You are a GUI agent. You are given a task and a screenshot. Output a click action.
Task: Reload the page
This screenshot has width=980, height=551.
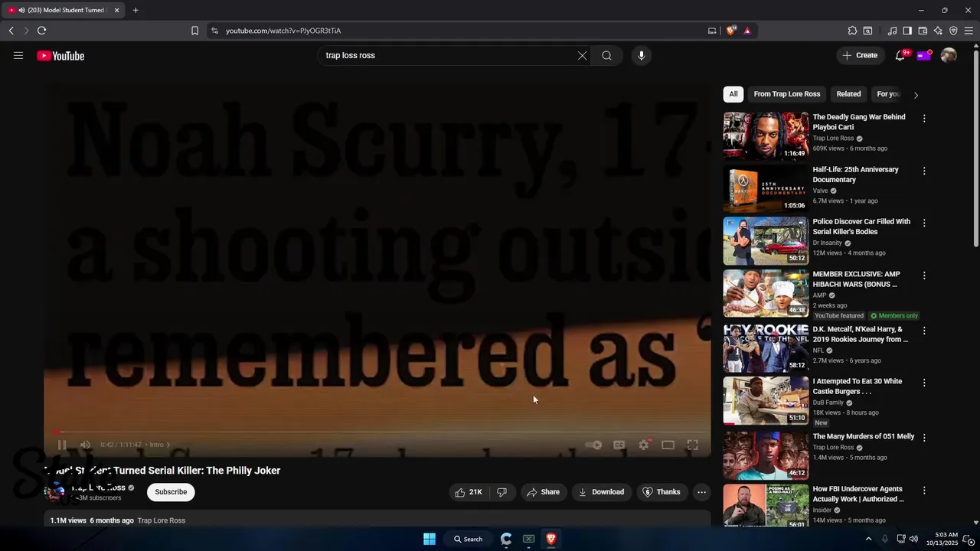click(41, 31)
